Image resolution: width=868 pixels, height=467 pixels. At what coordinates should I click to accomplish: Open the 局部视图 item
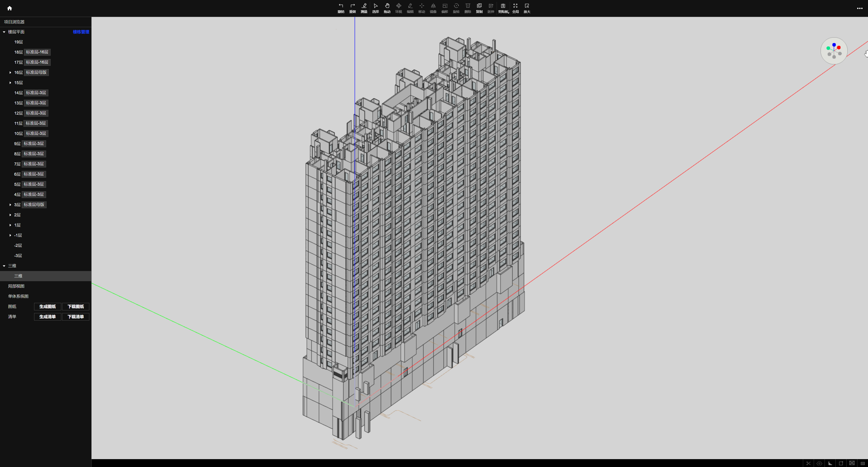coord(16,286)
